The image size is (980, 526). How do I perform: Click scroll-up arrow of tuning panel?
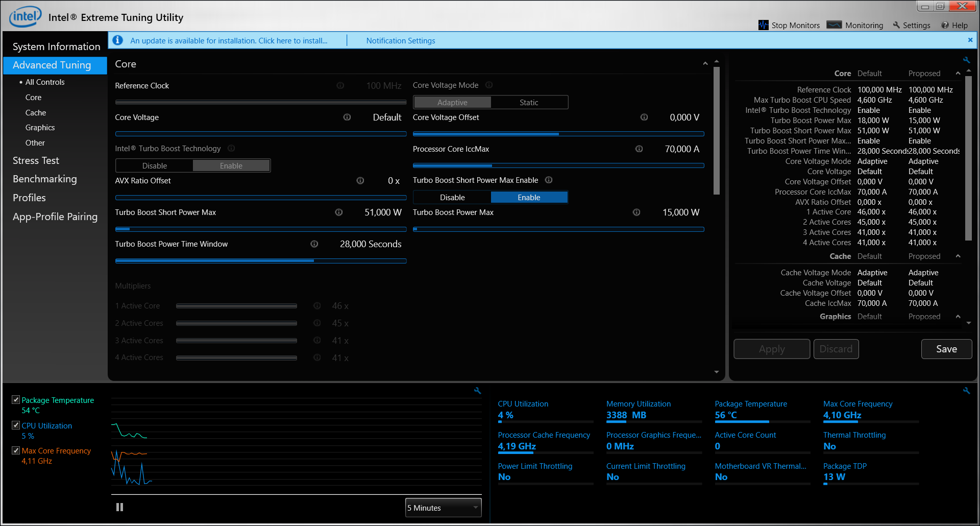pos(717,61)
